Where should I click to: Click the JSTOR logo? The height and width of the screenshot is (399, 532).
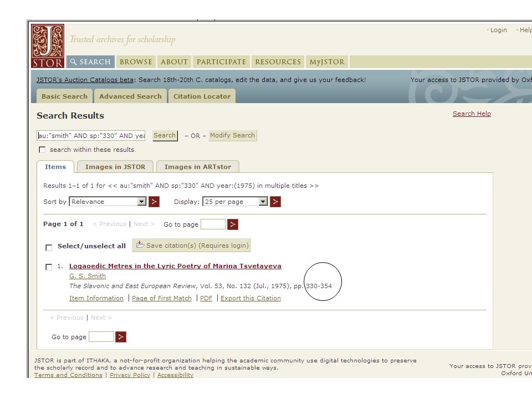click(48, 46)
